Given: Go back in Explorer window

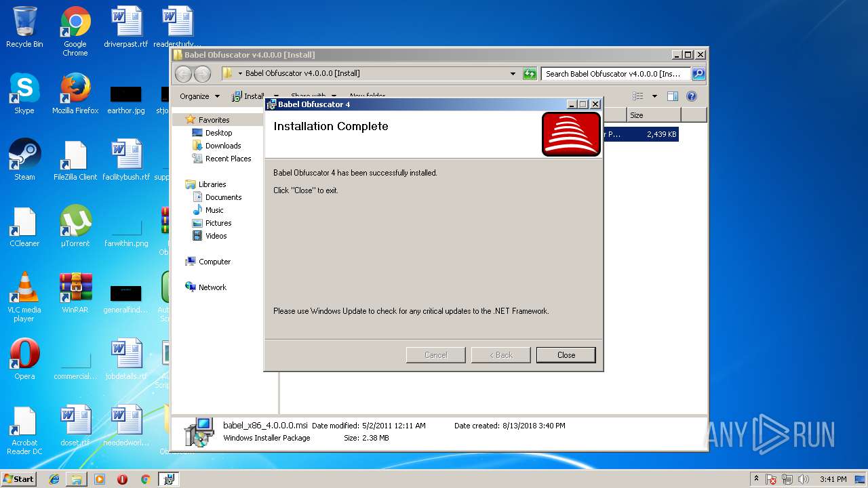Looking at the screenshot, I should [183, 74].
